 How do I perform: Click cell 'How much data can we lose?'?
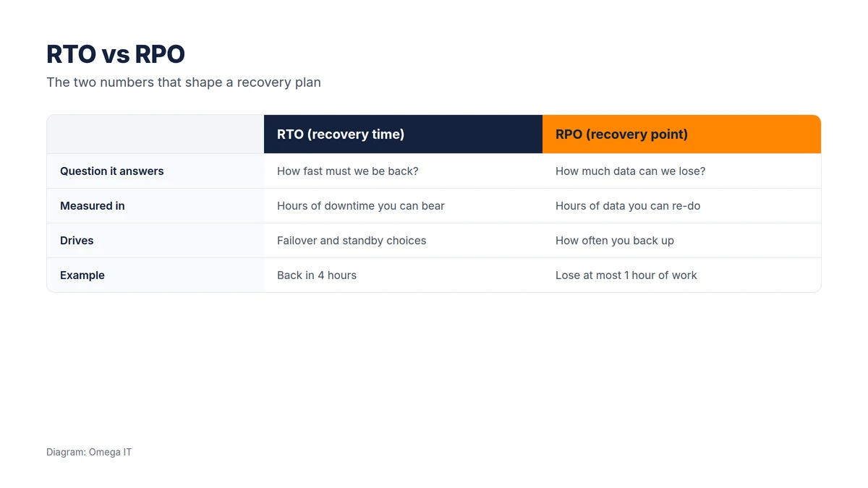tap(681, 171)
